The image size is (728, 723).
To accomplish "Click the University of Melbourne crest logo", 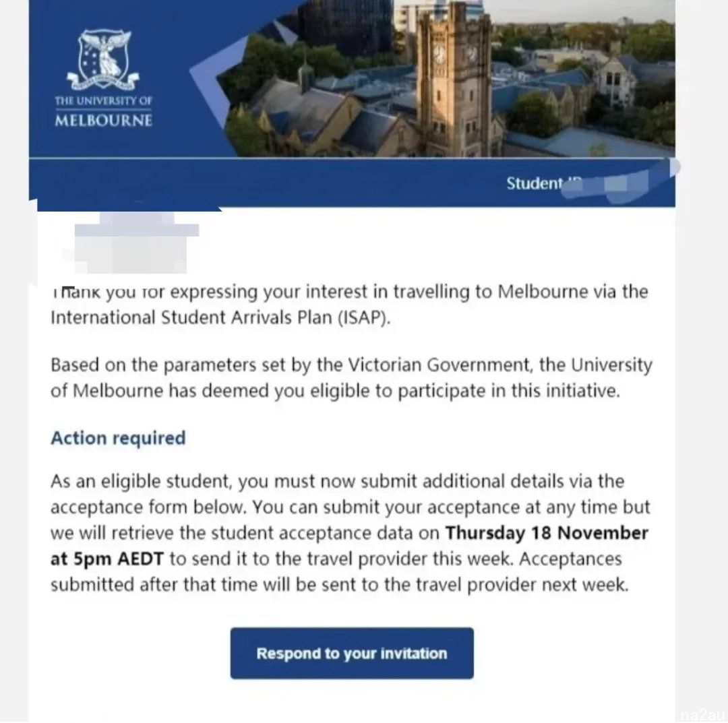I will pos(102,60).
